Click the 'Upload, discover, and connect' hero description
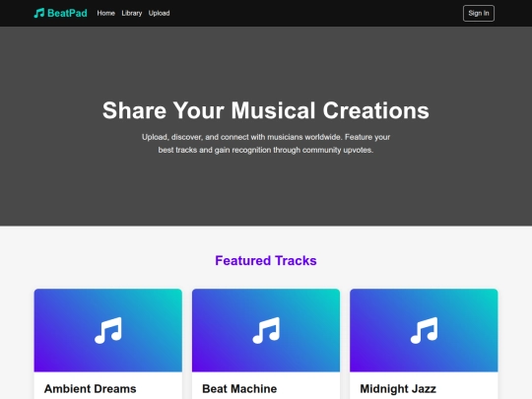 266,144
